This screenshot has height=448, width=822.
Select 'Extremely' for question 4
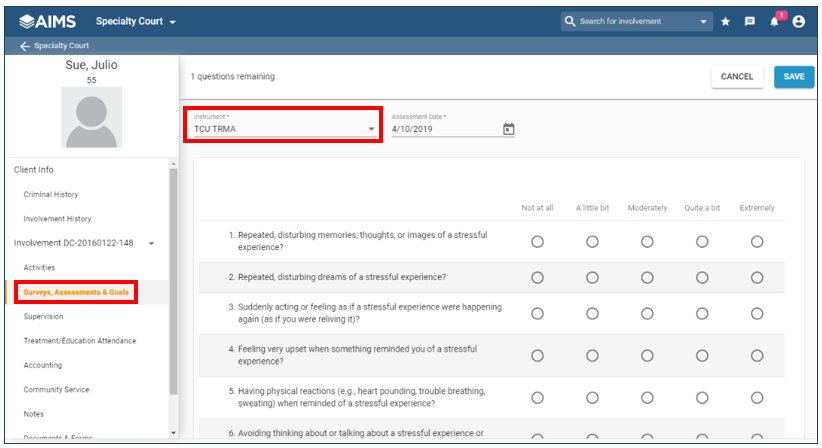[x=757, y=355]
